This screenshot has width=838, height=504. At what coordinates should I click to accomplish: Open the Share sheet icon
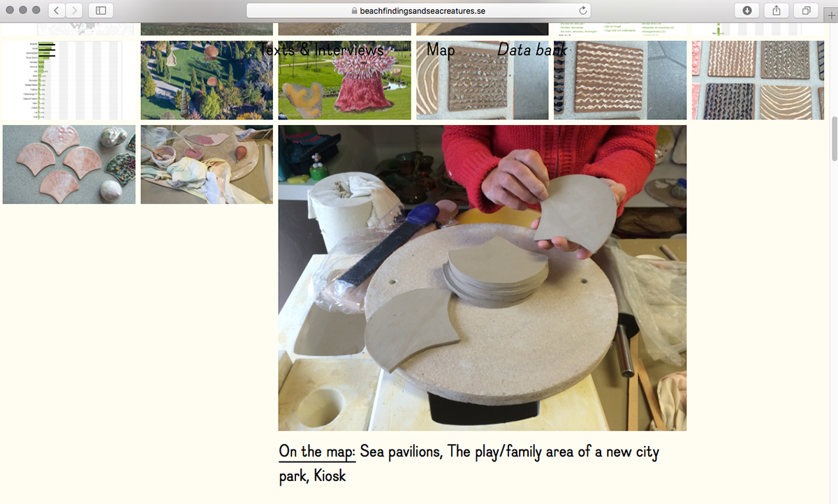coord(777,10)
